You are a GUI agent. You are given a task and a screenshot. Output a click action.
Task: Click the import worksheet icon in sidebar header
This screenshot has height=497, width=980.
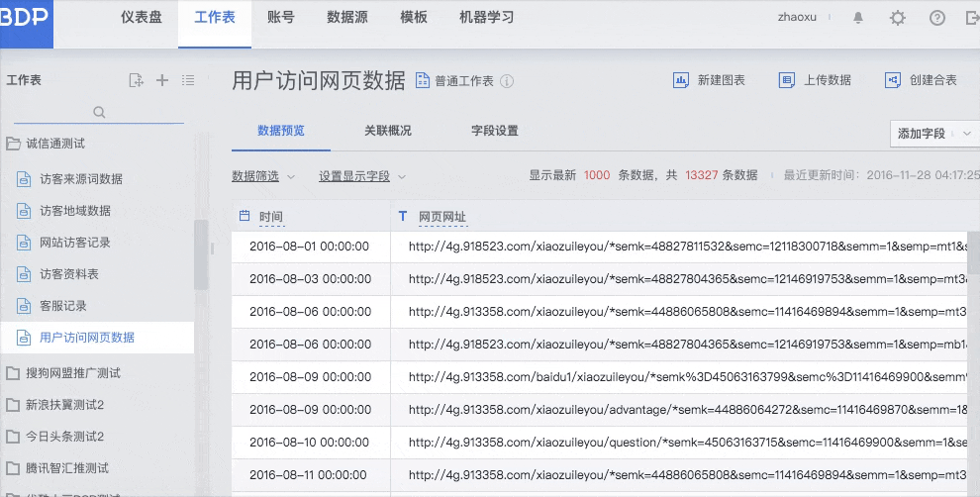pyautogui.click(x=136, y=80)
